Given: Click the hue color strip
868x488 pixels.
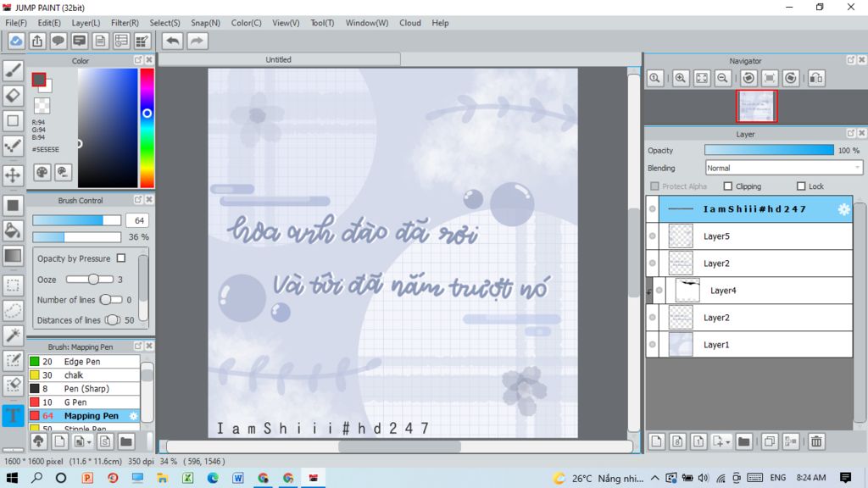Looking at the screenshot, I should [x=147, y=128].
